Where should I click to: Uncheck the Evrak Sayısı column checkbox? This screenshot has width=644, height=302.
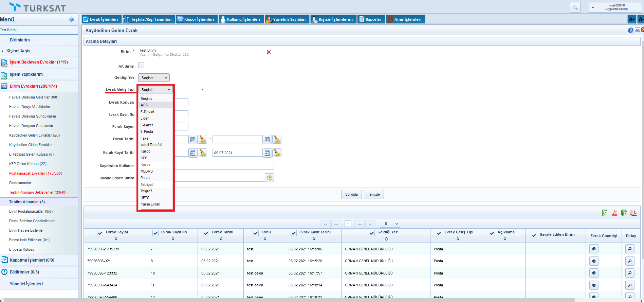(100, 233)
